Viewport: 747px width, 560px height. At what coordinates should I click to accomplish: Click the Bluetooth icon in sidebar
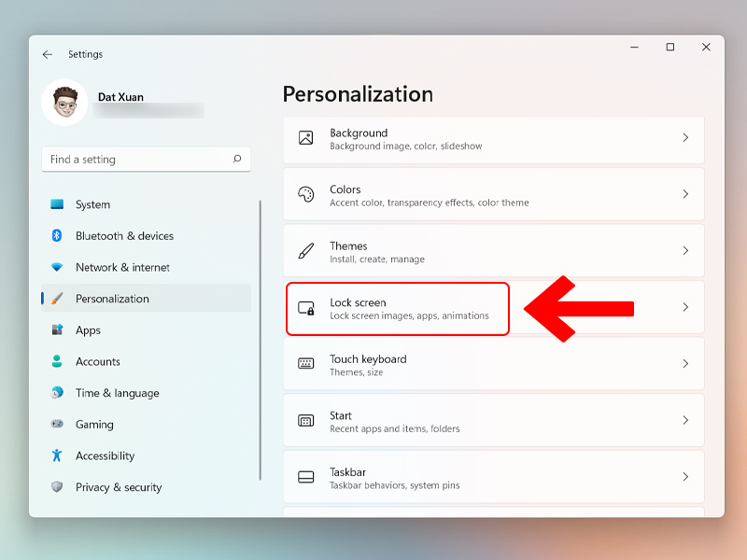click(x=57, y=236)
